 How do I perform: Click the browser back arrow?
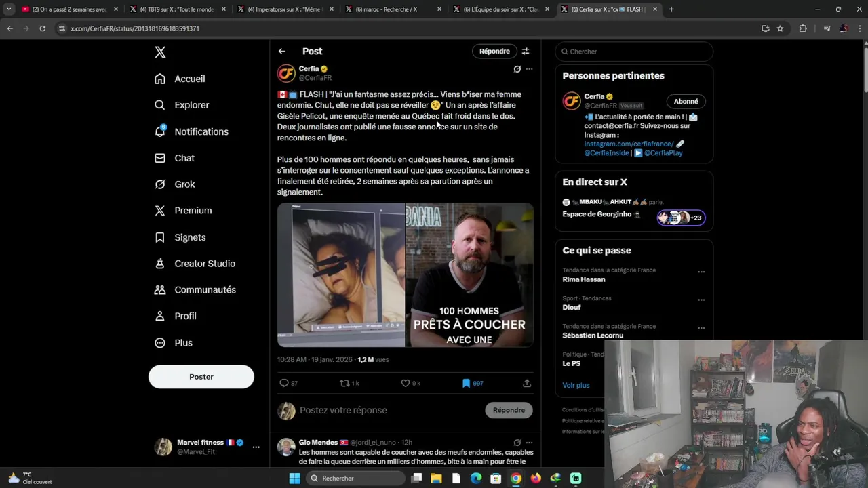[9, 28]
